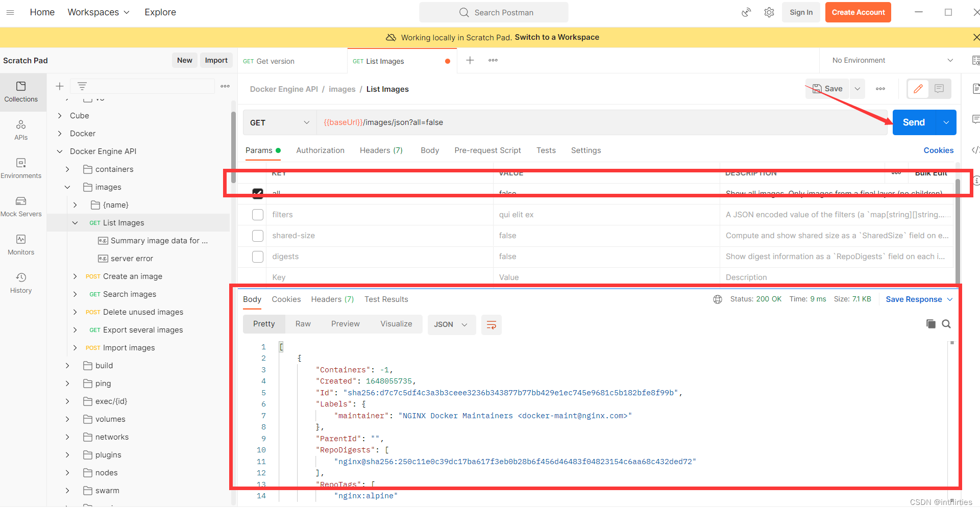The width and height of the screenshot is (980, 510).
Task: Switch to edit mode pencil icon
Action: click(918, 89)
